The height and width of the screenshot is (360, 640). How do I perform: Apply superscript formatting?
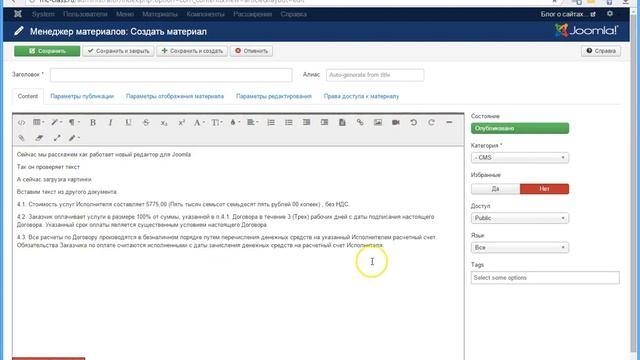coord(182,122)
